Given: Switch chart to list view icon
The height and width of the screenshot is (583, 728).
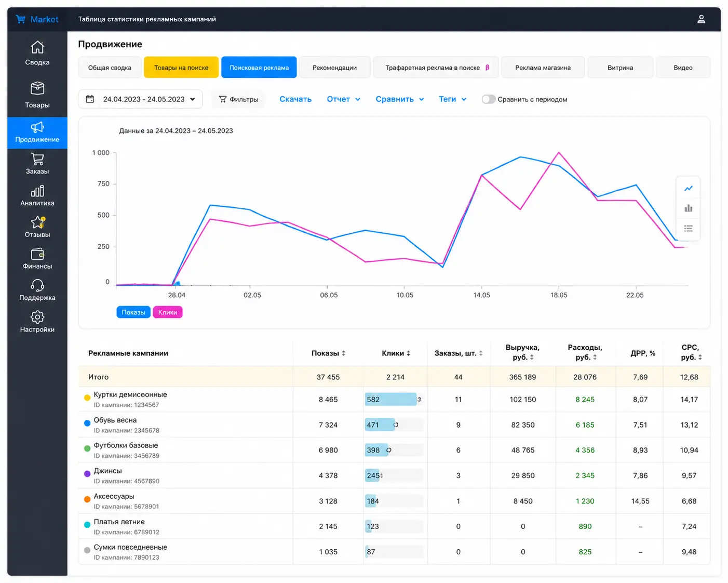Looking at the screenshot, I should pos(689,228).
